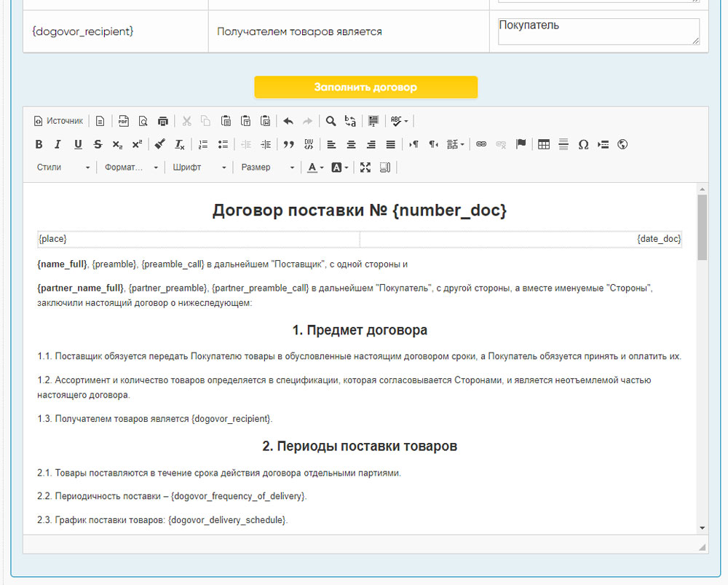Toggle underline formatting

click(x=78, y=144)
